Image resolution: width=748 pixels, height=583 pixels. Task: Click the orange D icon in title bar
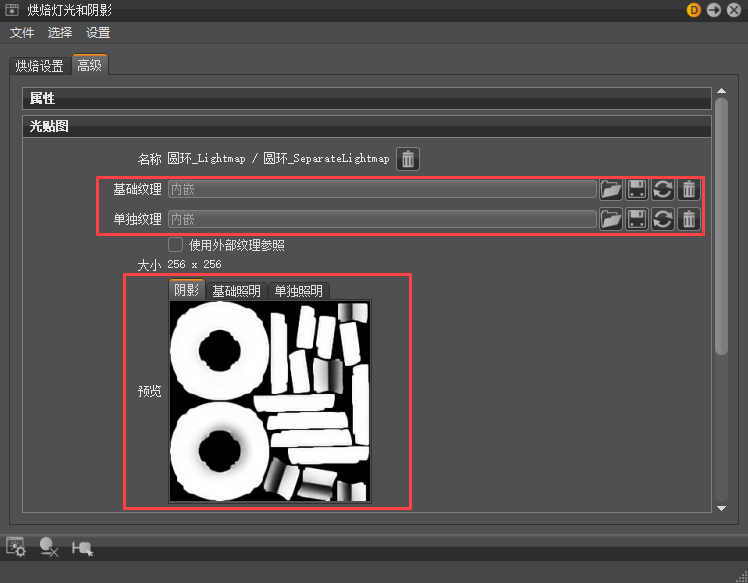(x=694, y=10)
